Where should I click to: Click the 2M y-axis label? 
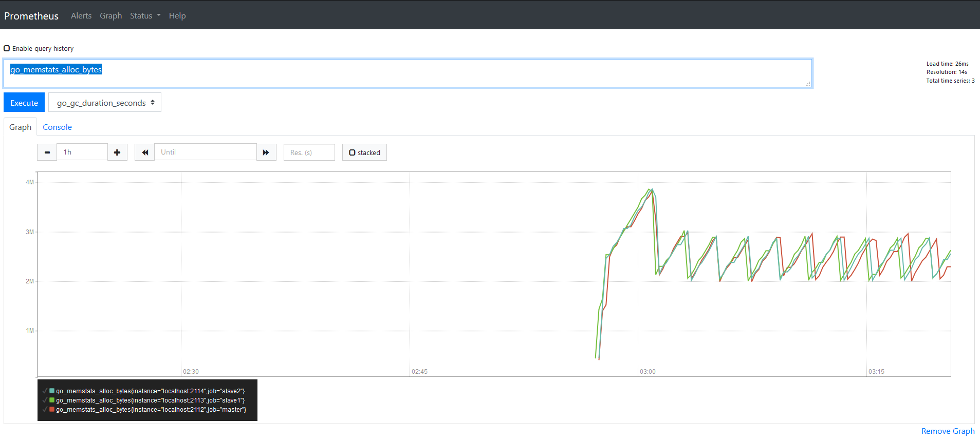click(x=30, y=281)
